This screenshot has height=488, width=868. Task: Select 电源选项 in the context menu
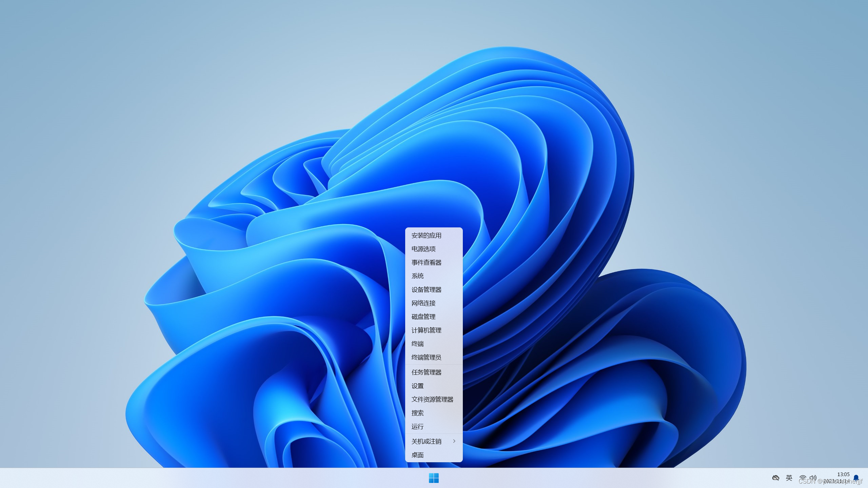(x=434, y=249)
